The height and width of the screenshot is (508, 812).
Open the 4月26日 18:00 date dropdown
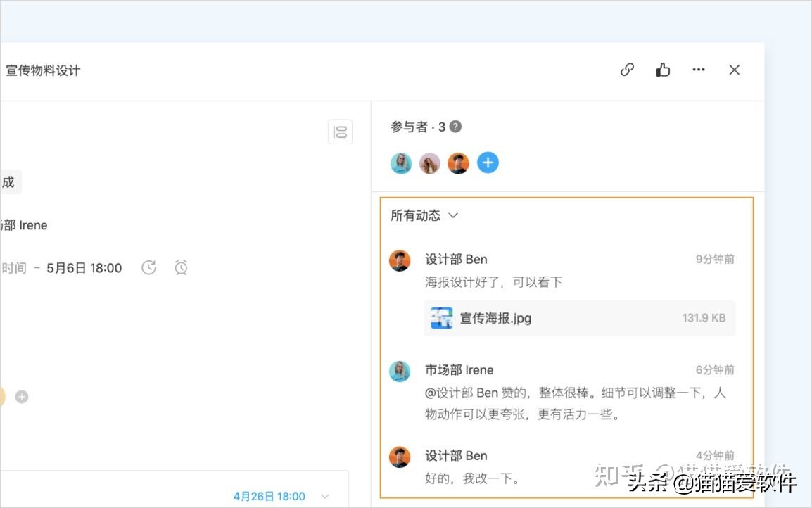[x=269, y=495]
